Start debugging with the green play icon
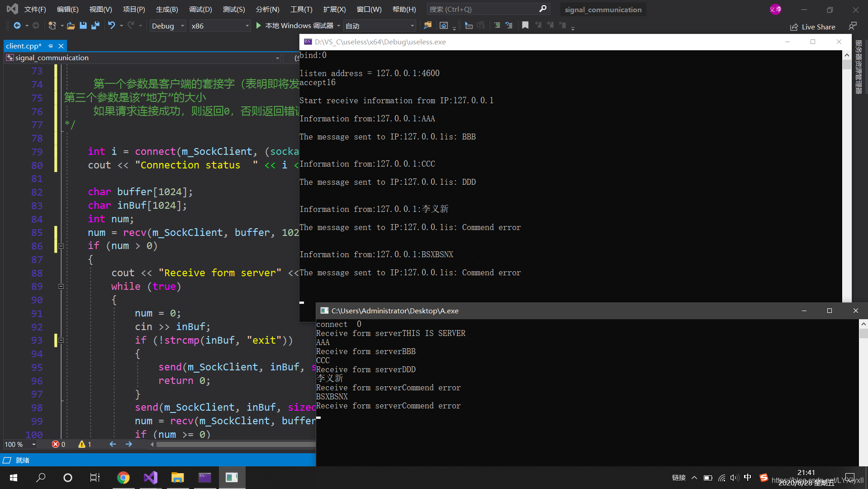The image size is (868, 489). (x=258, y=26)
